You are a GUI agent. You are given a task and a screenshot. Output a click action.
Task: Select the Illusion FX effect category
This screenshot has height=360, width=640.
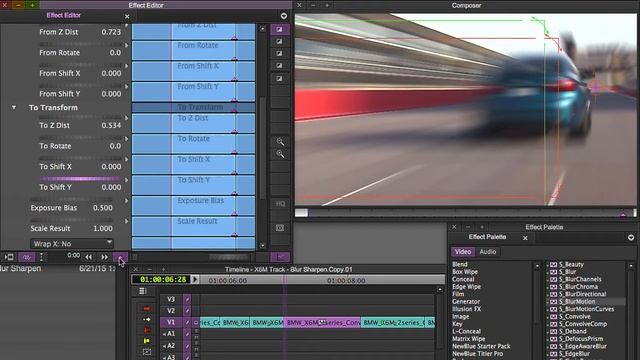[467, 309]
